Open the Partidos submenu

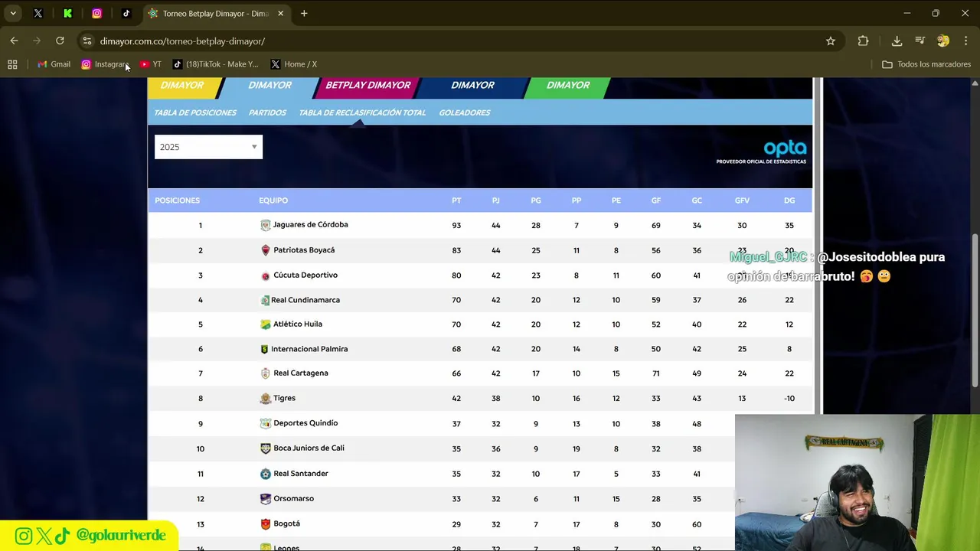point(267,112)
